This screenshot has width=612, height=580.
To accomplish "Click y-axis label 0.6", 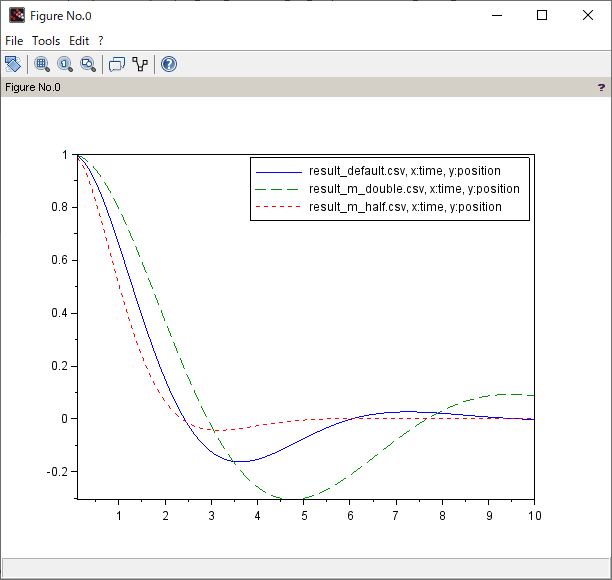I will pyautogui.click(x=59, y=260).
